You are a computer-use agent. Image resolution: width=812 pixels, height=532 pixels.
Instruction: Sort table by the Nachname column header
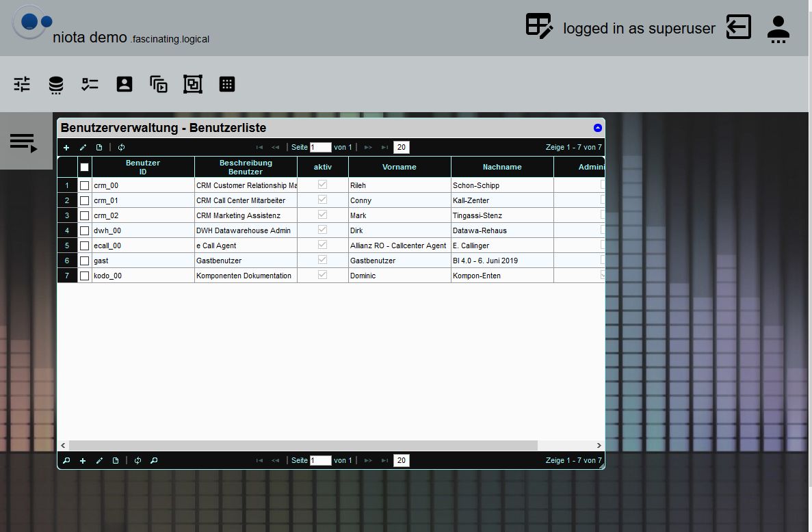pos(502,166)
